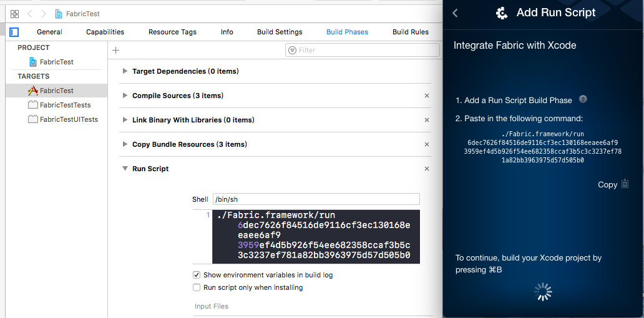Enable Run script only when installing
644x318 pixels.
pos(197,287)
